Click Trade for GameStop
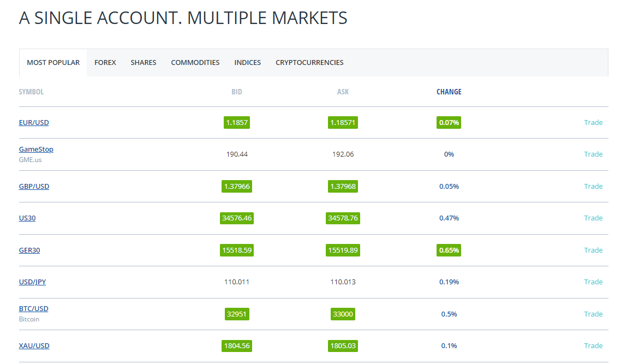633x364 pixels. point(593,154)
